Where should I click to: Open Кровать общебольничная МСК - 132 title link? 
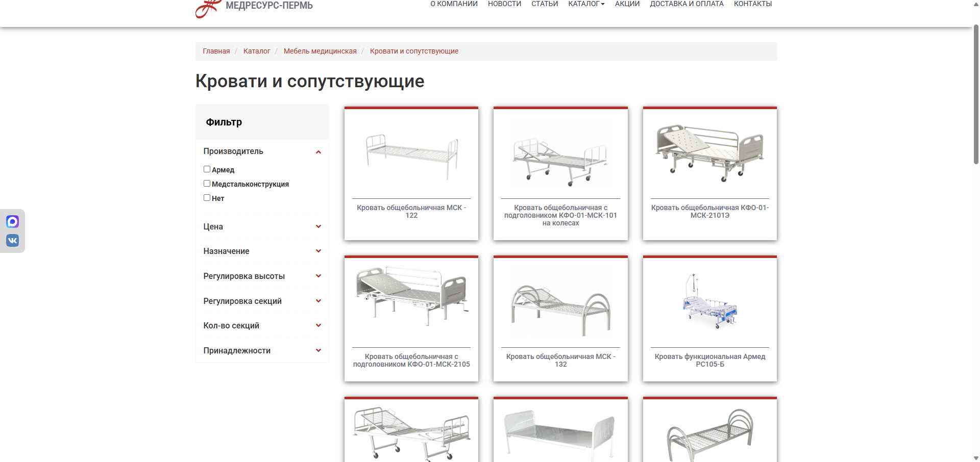pyautogui.click(x=560, y=361)
